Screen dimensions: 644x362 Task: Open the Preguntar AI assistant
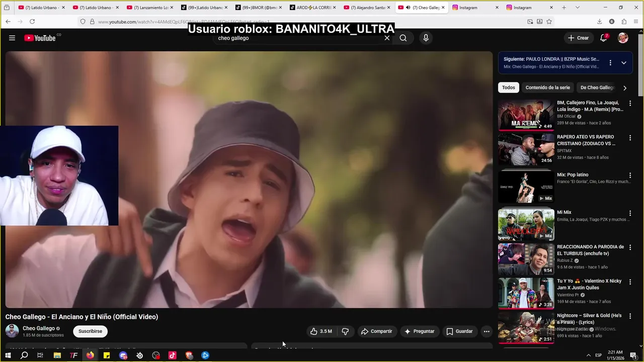pyautogui.click(x=419, y=331)
